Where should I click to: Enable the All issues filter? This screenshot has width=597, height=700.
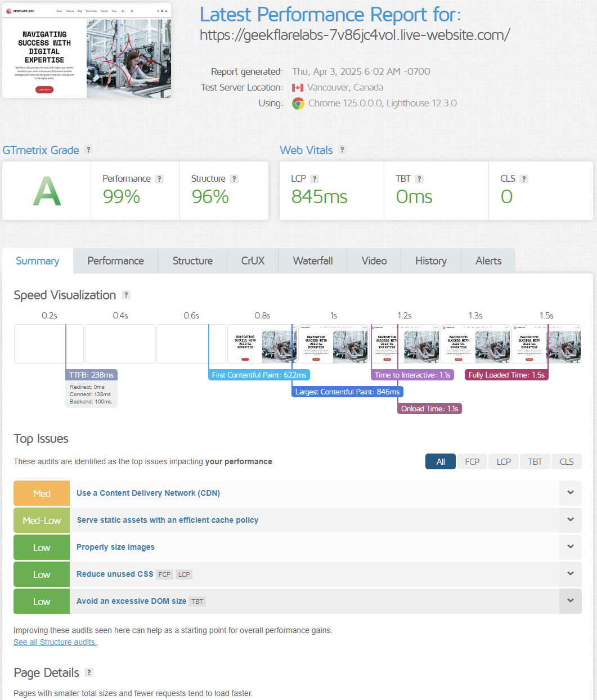tap(440, 461)
